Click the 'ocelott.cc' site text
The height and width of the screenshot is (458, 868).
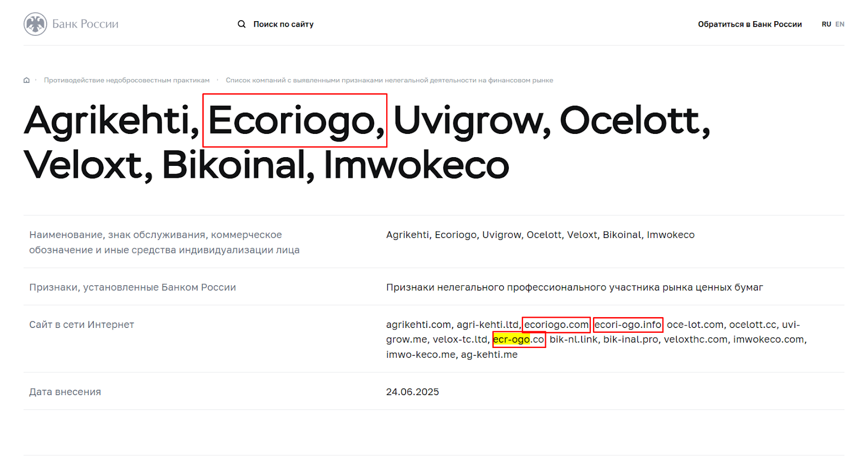pos(752,325)
